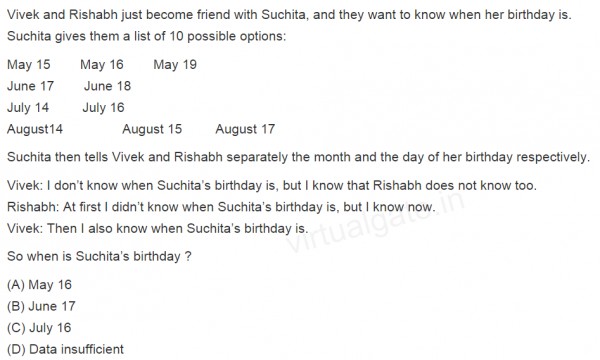Click Vivek's first statement line
Image resolution: width=600 pixels, height=360 pixels.
(272, 185)
